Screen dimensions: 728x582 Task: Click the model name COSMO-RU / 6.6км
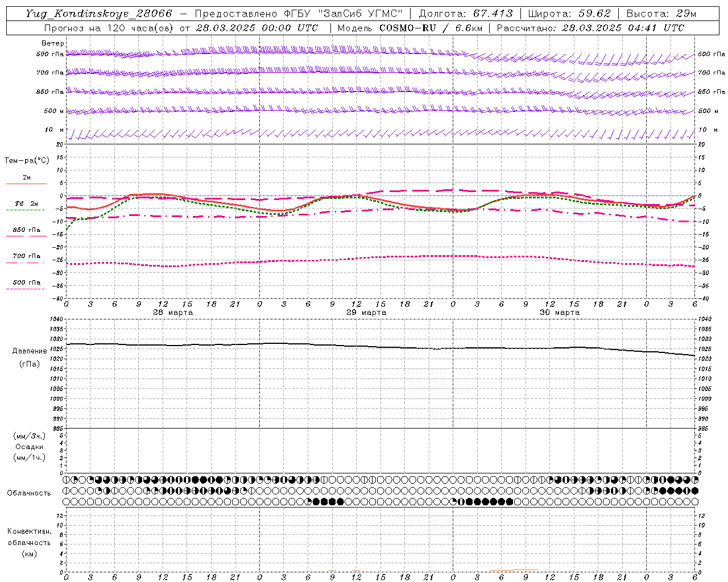point(431,28)
